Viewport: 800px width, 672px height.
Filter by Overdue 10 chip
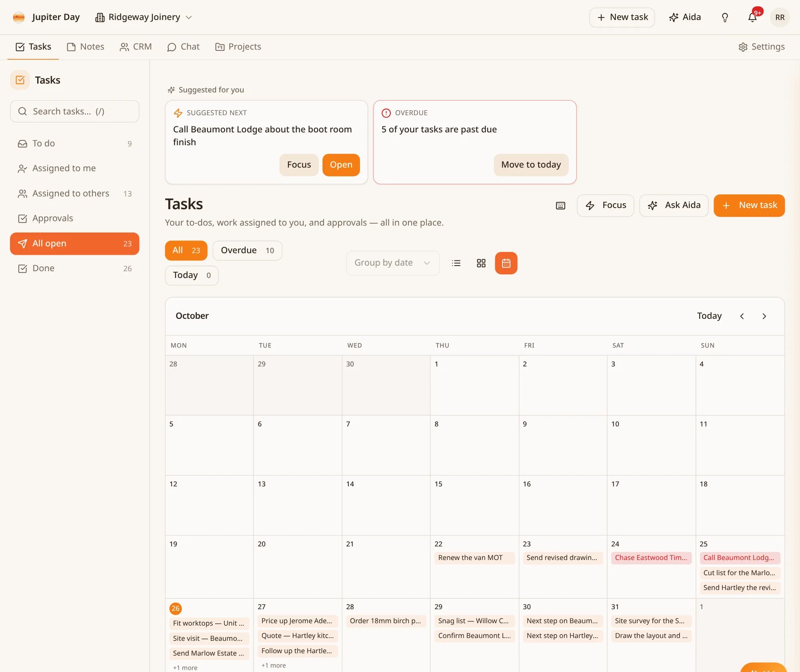tap(247, 250)
